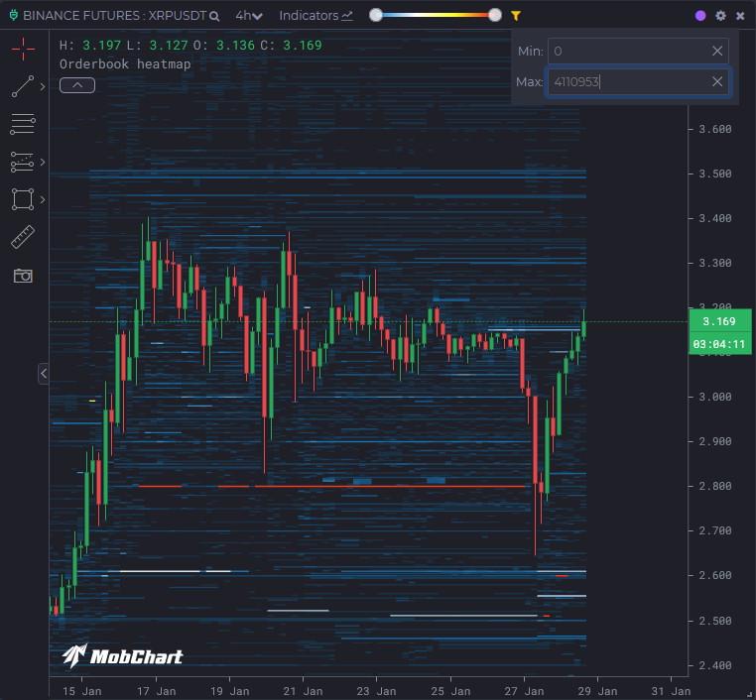Viewport: 756px width, 700px height.
Task: Select the ruler measure tool
Action: click(x=23, y=237)
